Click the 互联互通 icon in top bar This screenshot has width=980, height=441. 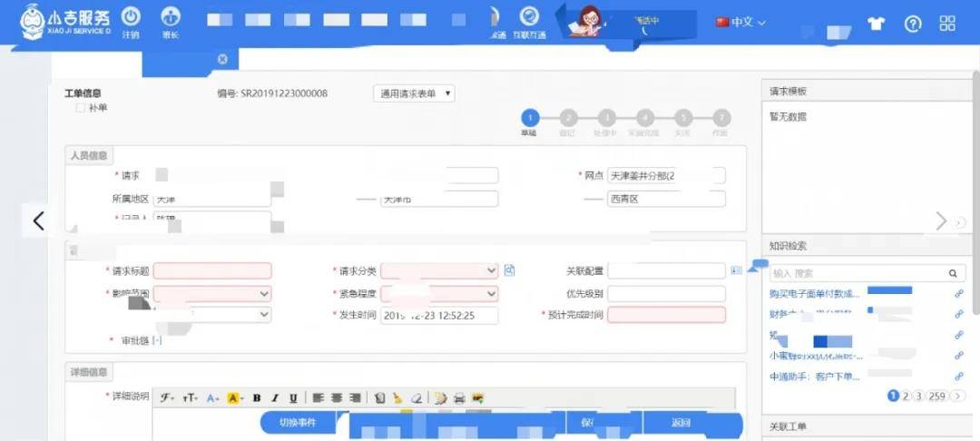[529, 16]
